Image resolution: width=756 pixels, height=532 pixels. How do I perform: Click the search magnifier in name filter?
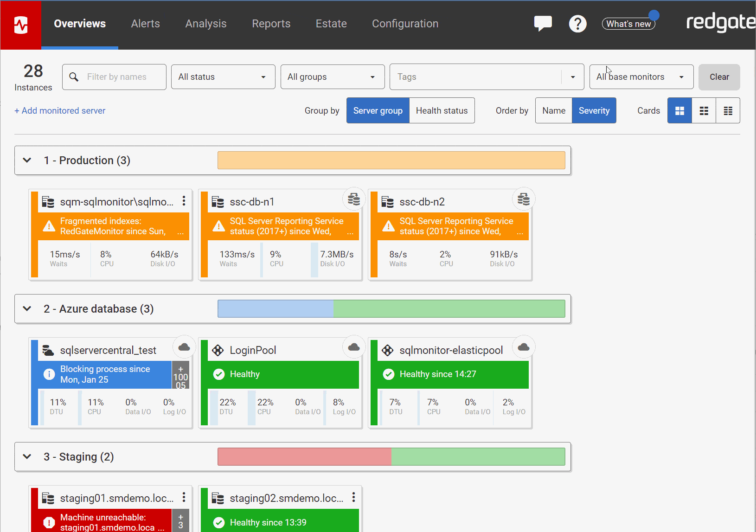(x=74, y=77)
